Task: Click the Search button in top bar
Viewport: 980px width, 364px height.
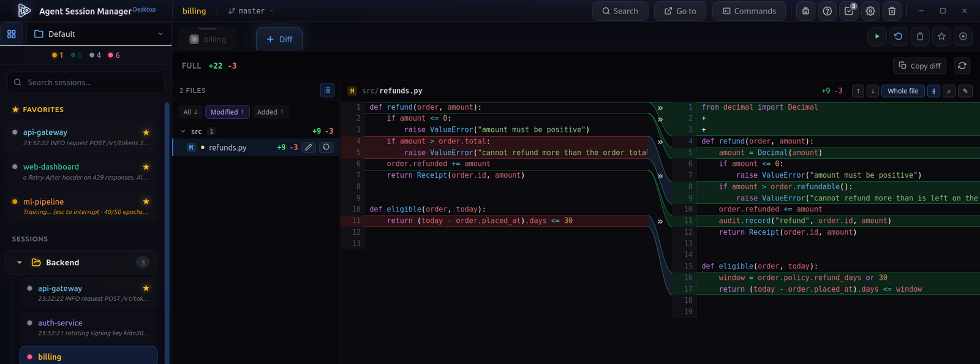Action: point(620,11)
